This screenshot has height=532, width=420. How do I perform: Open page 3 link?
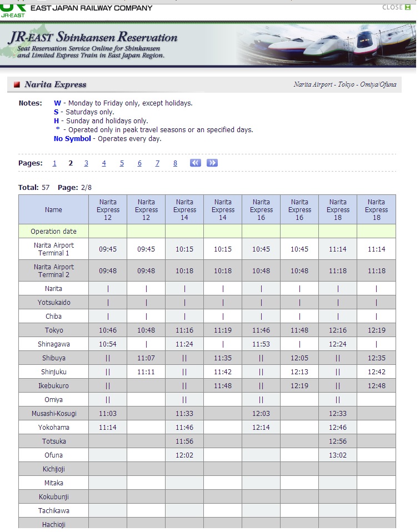(x=86, y=163)
